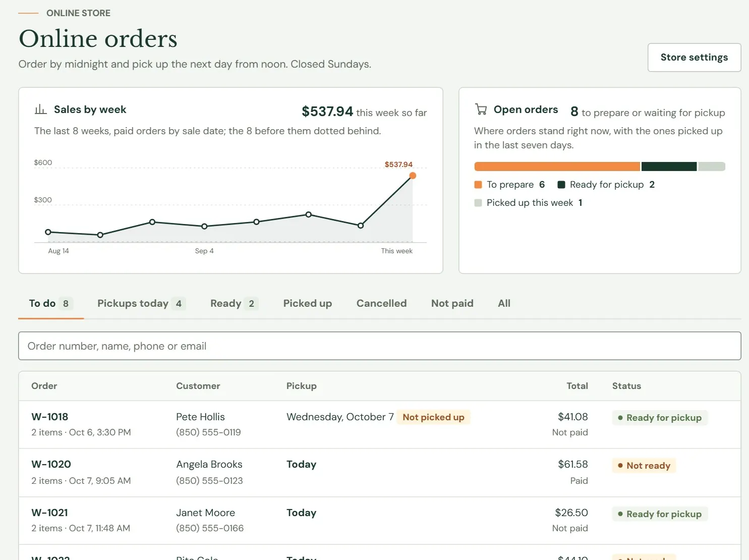Click the $41.08 order total
The height and width of the screenshot is (560, 749).
pos(573,417)
